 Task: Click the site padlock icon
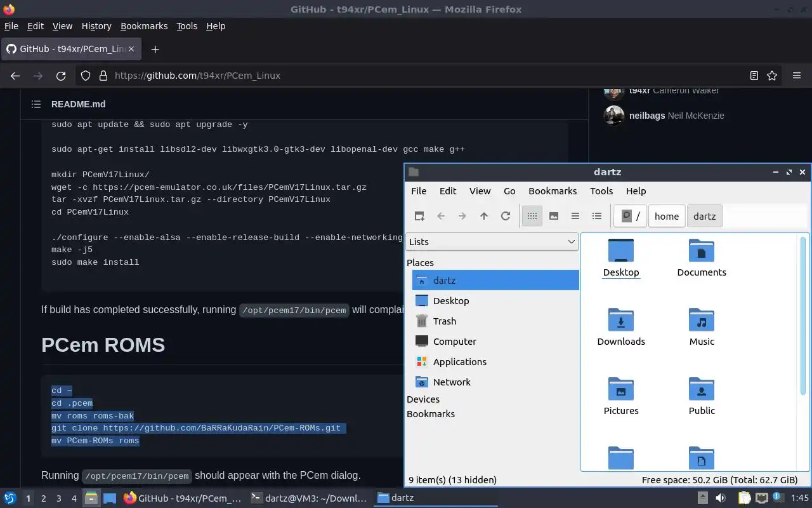tap(103, 76)
